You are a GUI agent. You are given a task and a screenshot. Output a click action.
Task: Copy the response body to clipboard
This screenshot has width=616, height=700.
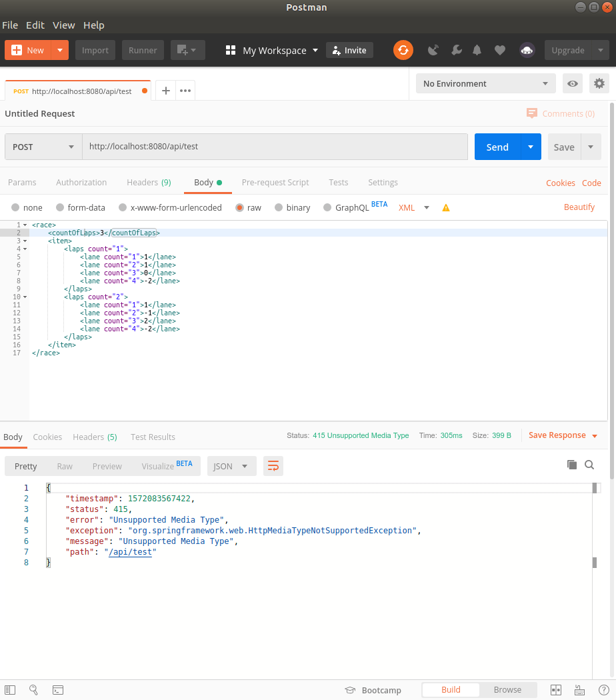(572, 465)
